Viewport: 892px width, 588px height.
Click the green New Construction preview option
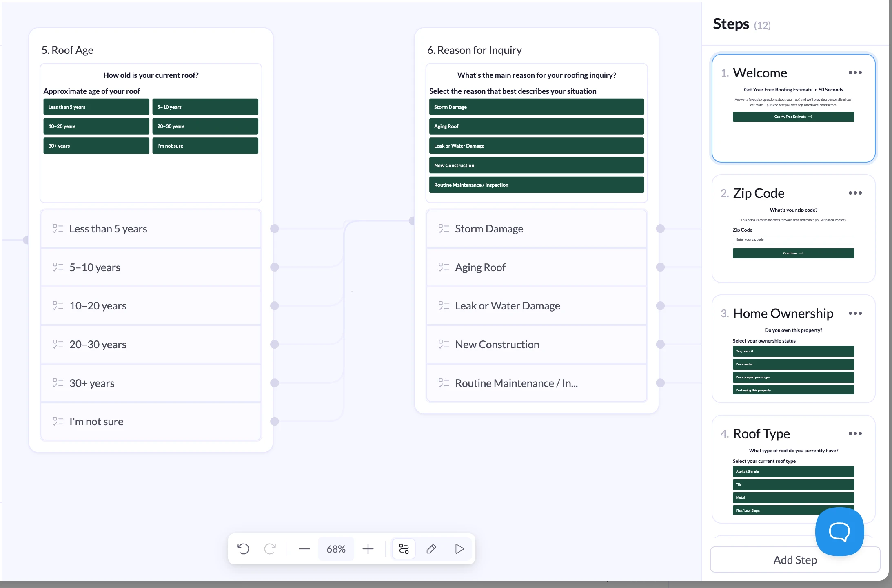click(537, 165)
